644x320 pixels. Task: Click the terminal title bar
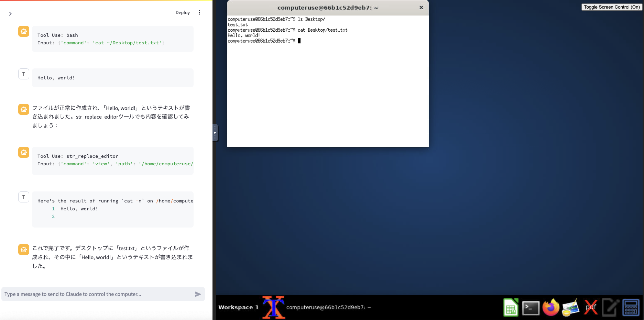pos(328,8)
